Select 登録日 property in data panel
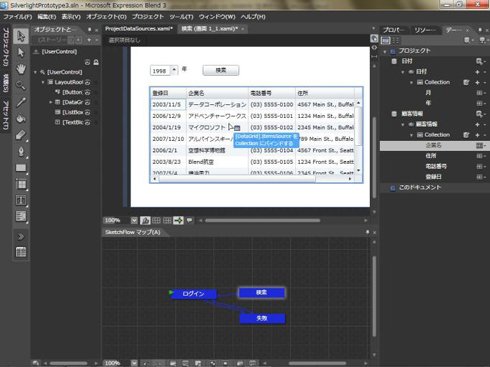Screen dimensions: 490x367 point(433,177)
